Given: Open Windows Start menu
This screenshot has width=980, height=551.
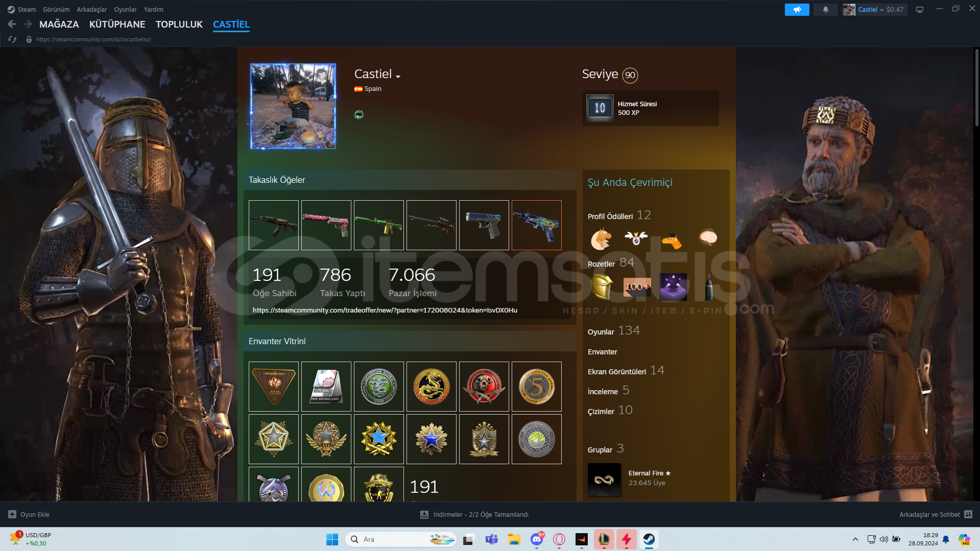Looking at the screenshot, I should (332, 539).
